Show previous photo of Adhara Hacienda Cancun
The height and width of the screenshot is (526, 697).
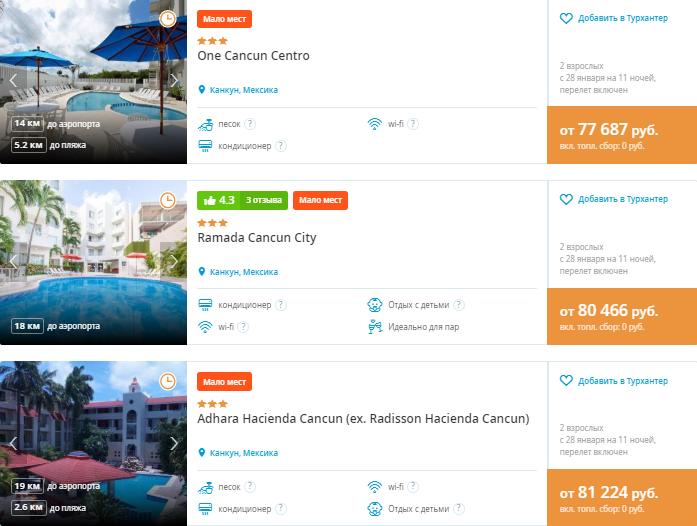tap(13, 443)
